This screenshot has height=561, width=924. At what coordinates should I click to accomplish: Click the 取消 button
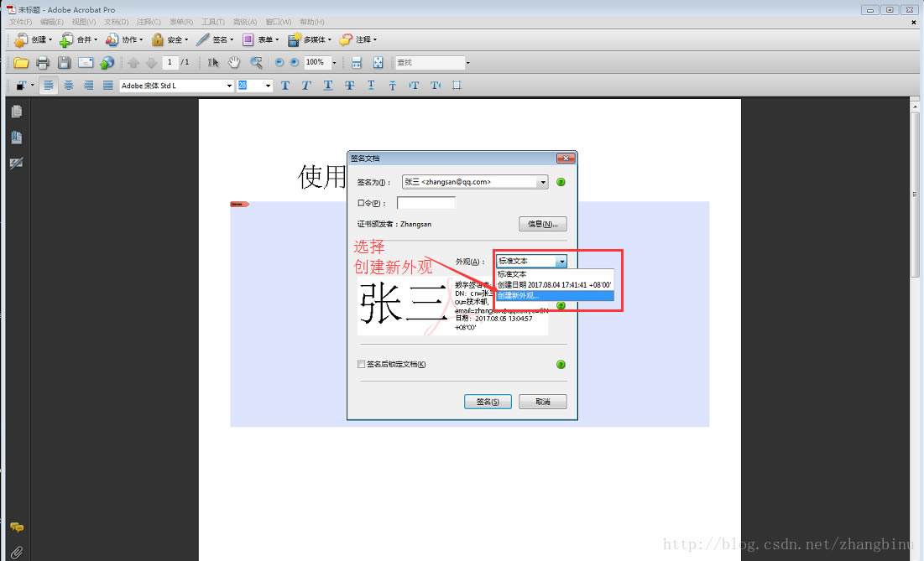tap(543, 402)
